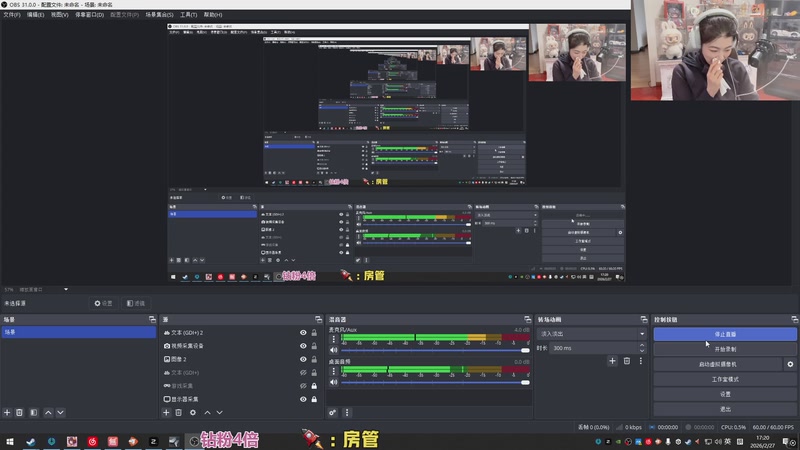Open Steam from the taskbar
Screen dimensions: 800x450
point(31,441)
